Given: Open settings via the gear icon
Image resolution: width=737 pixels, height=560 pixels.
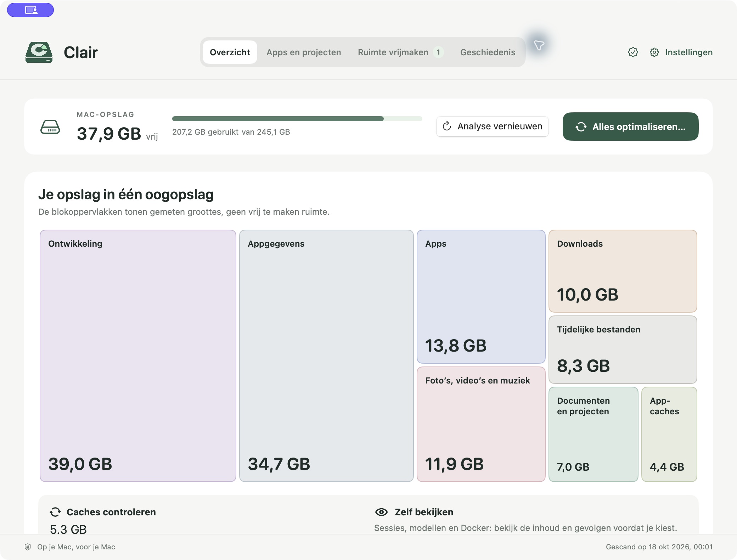Looking at the screenshot, I should click(x=654, y=52).
